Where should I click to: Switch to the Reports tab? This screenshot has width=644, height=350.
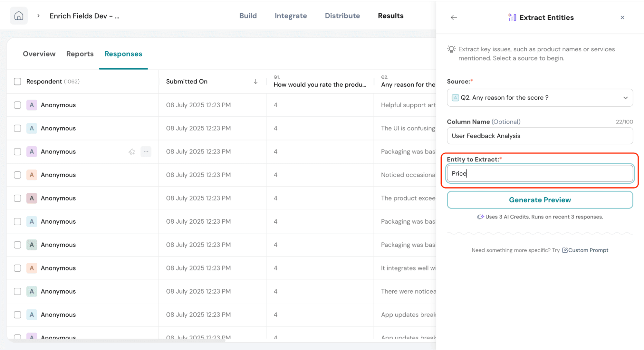point(80,54)
